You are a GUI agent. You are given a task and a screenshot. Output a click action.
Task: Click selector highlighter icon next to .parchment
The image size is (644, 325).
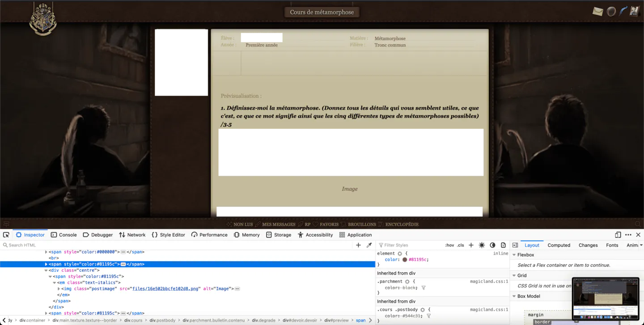pos(407,282)
